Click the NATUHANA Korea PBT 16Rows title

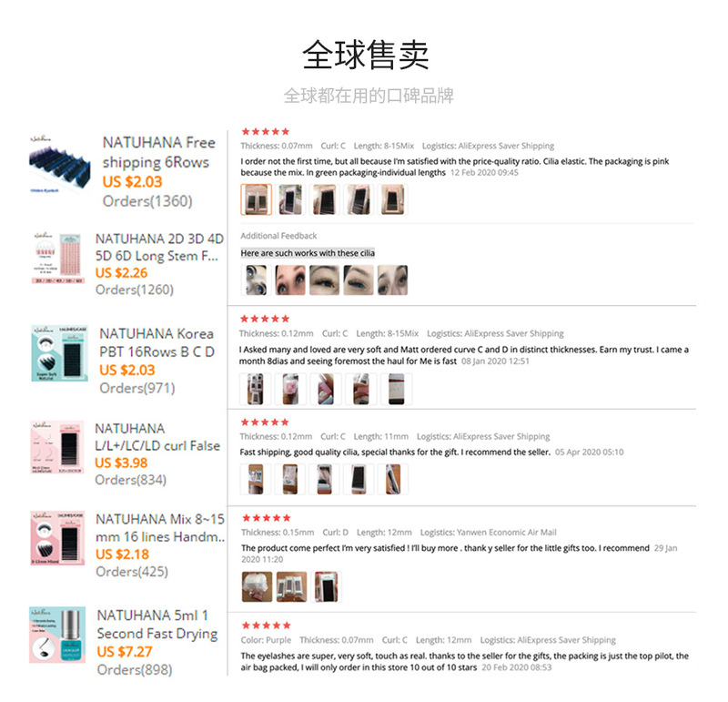[x=157, y=343]
